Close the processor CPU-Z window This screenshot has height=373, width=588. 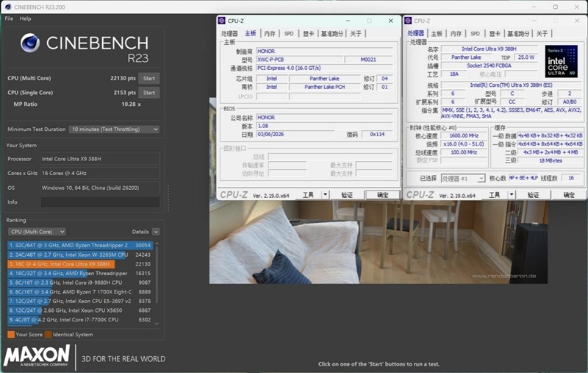(577, 21)
